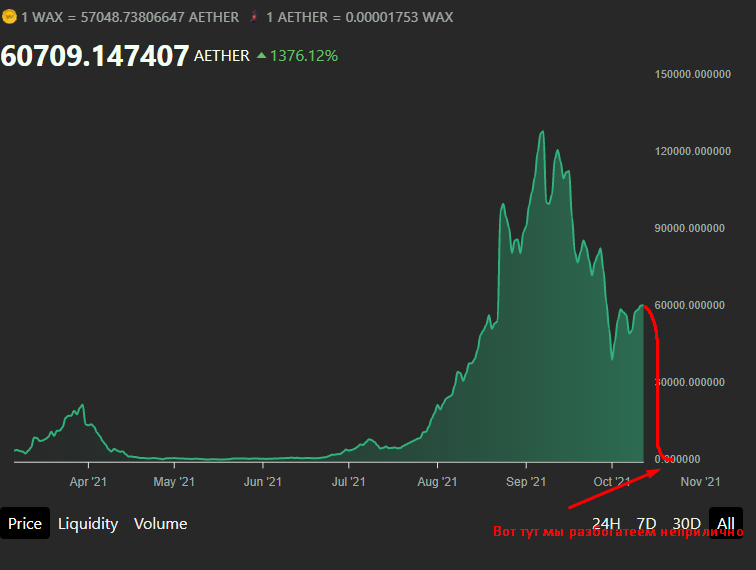756x570 pixels.
Task: Switch to the Liquidity tab
Action: pyautogui.click(x=88, y=523)
